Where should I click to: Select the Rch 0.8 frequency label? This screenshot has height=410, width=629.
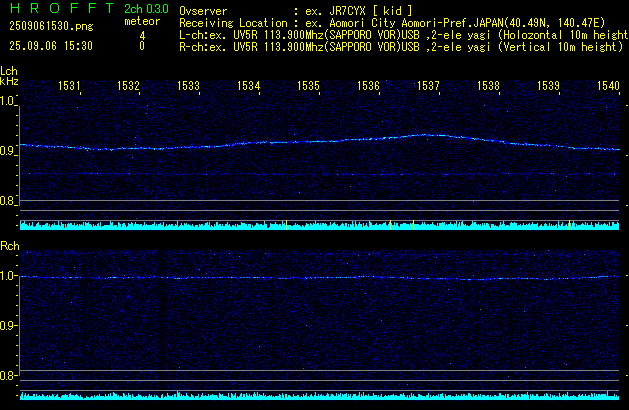7,375
